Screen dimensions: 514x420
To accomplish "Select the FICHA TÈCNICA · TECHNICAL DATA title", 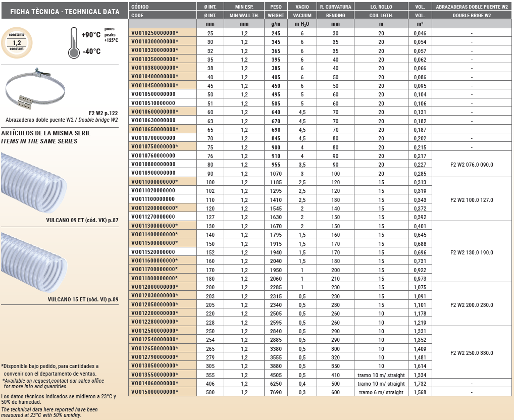I will point(65,12).
